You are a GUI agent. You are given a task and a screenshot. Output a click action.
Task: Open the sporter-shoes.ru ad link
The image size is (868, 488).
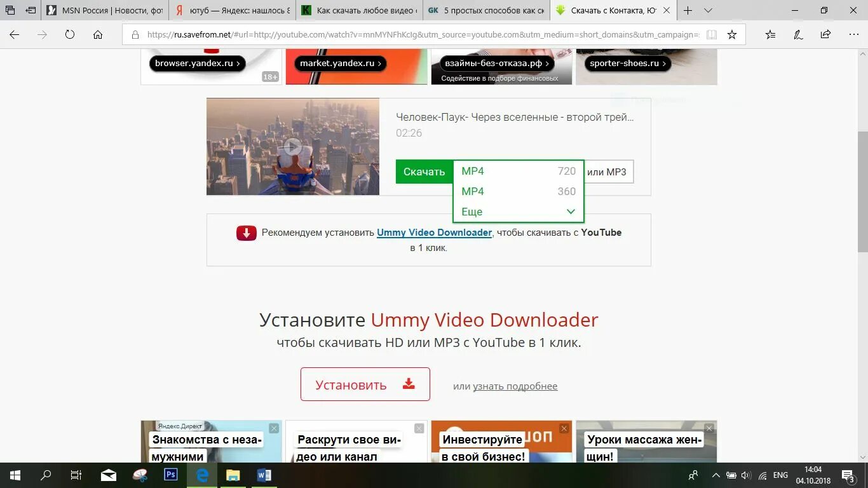pyautogui.click(x=627, y=63)
